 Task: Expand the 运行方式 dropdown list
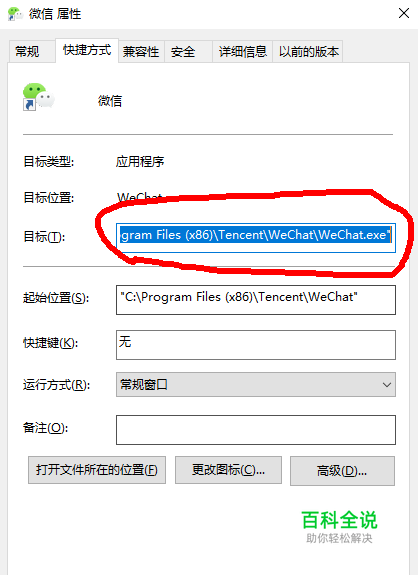coord(256,384)
